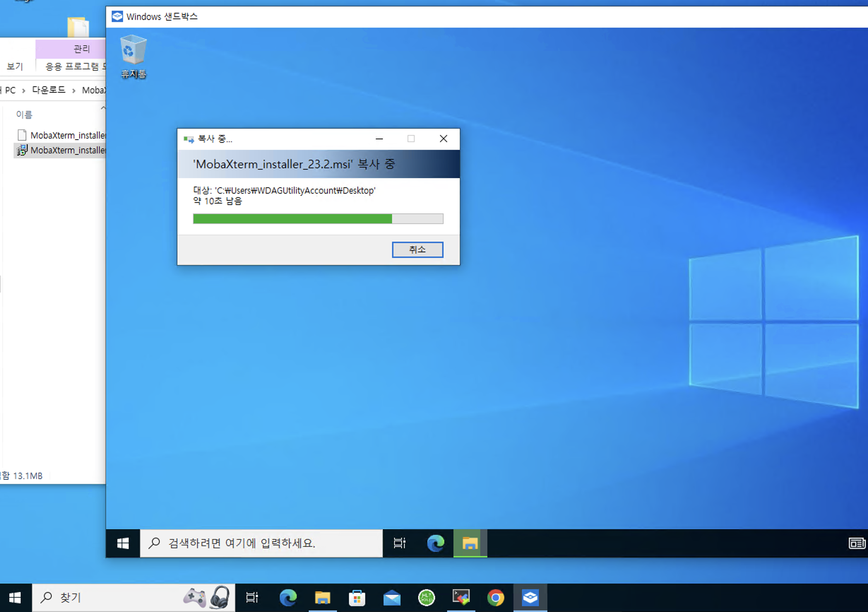
Task: Open Mail app from host taskbar
Action: tap(392, 598)
